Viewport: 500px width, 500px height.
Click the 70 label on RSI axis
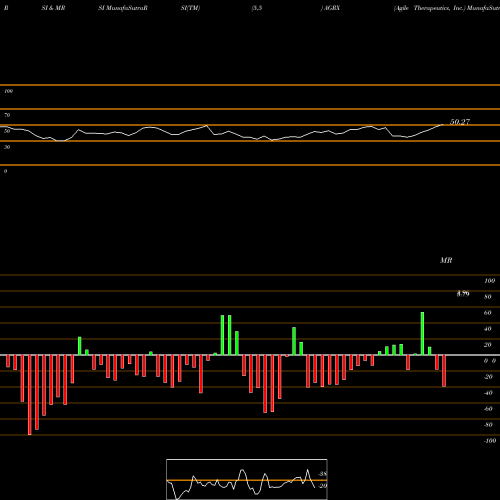click(7, 115)
